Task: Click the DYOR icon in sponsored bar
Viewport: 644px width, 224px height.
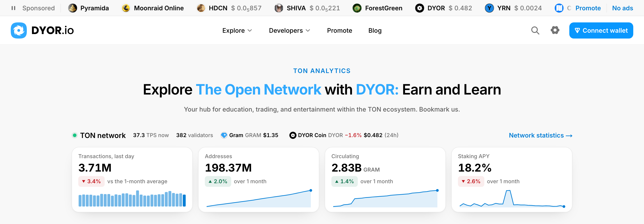Action: (419, 8)
